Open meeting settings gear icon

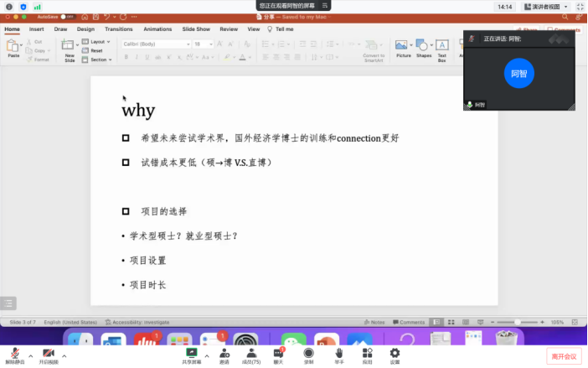pyautogui.click(x=395, y=355)
